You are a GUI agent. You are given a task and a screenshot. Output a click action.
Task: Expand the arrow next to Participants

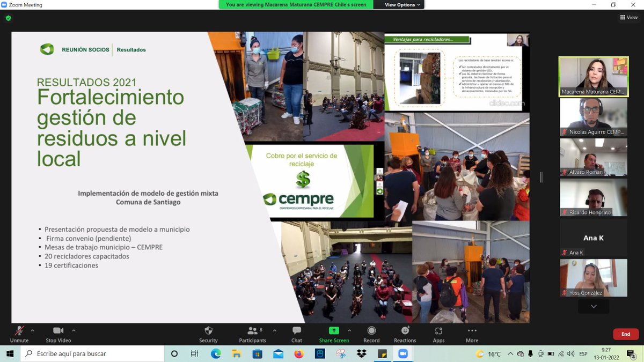(275, 330)
